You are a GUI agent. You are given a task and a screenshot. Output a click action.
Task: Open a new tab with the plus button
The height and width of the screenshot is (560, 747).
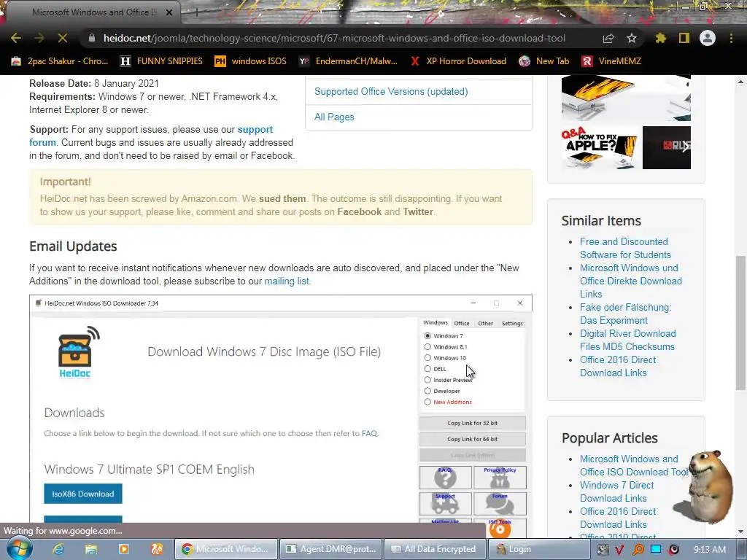[x=196, y=12]
